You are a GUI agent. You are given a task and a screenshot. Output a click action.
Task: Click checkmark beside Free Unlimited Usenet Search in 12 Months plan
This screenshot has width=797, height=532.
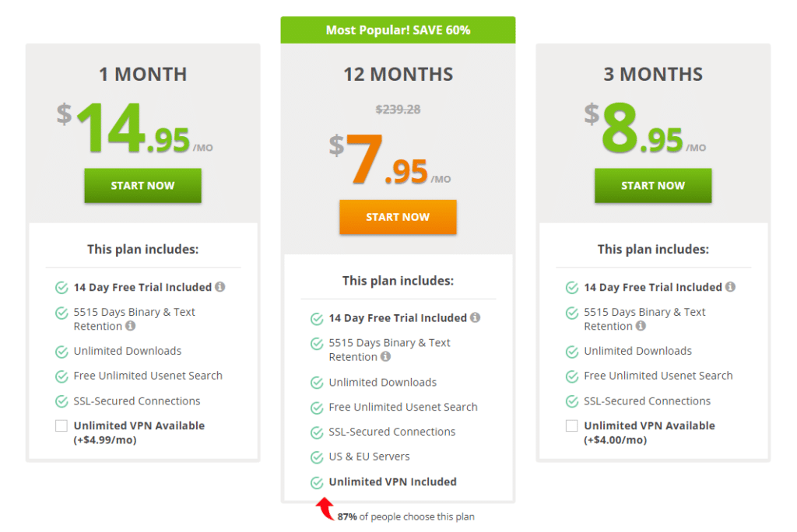(317, 407)
